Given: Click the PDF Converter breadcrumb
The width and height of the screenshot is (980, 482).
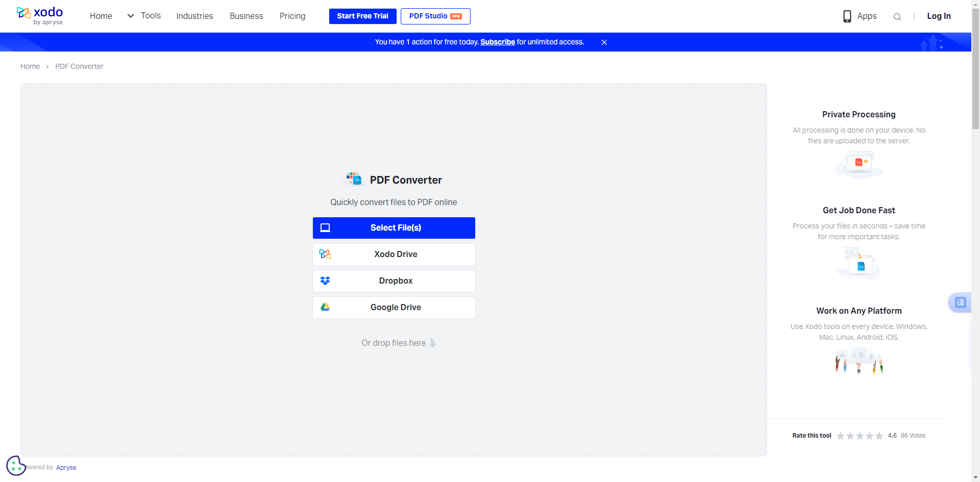Looking at the screenshot, I should tap(79, 66).
